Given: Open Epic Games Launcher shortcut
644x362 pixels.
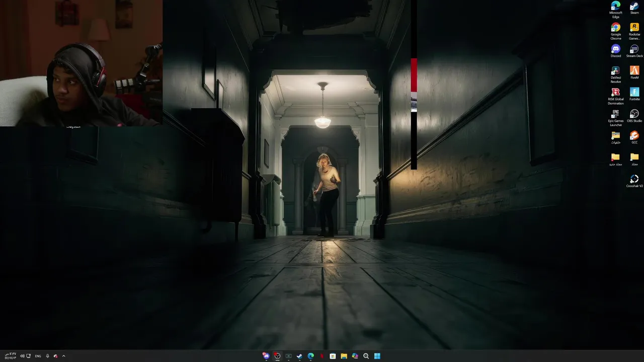Looking at the screenshot, I should click(x=615, y=118).
